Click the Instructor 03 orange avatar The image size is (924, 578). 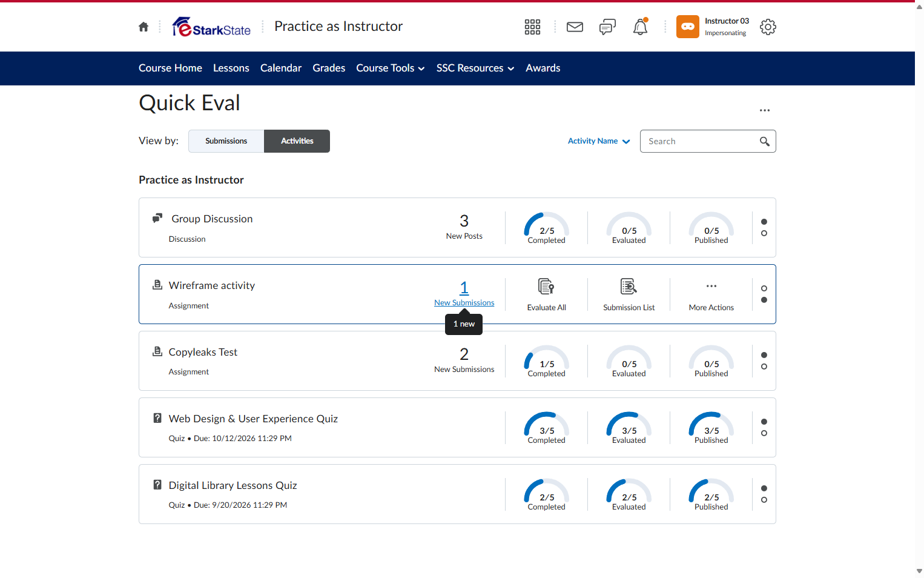point(688,27)
